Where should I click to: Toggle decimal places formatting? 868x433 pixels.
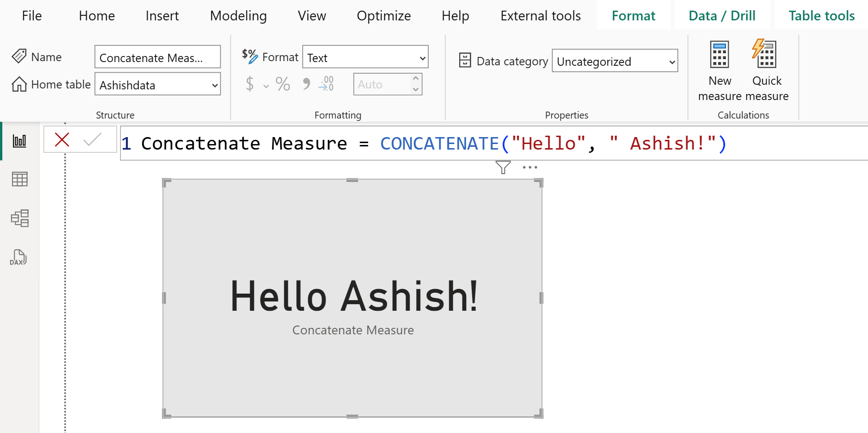click(326, 84)
